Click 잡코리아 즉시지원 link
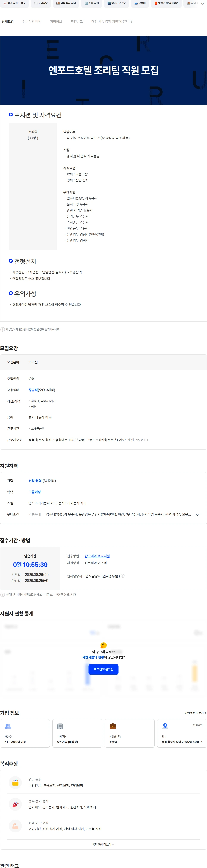This screenshot has height=868, width=207. (97, 556)
